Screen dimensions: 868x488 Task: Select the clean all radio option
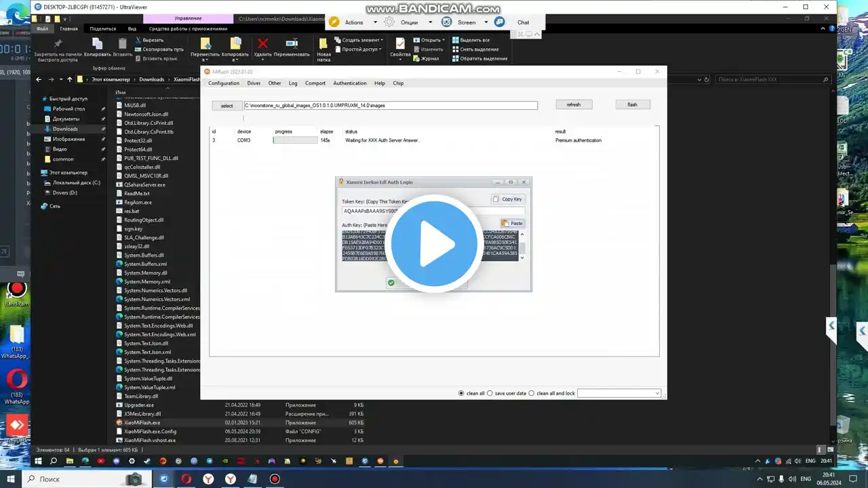point(462,393)
